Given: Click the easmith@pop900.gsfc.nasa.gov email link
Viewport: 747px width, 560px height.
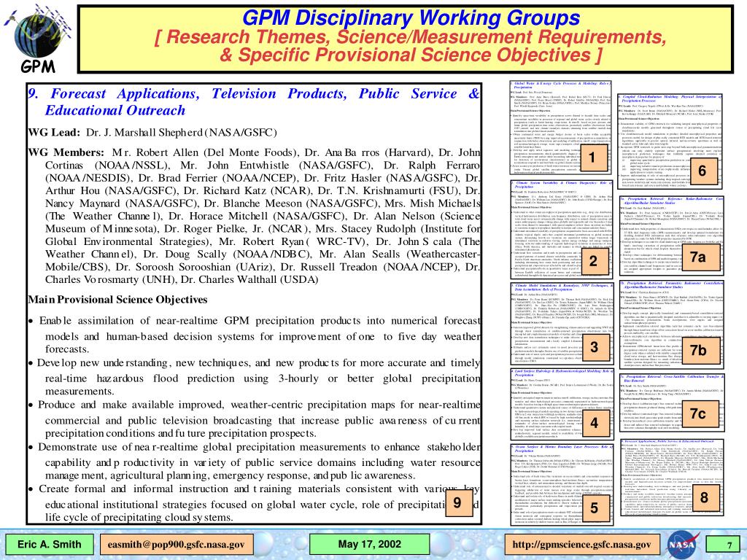Looking at the screenshot, I should click(x=177, y=544).
